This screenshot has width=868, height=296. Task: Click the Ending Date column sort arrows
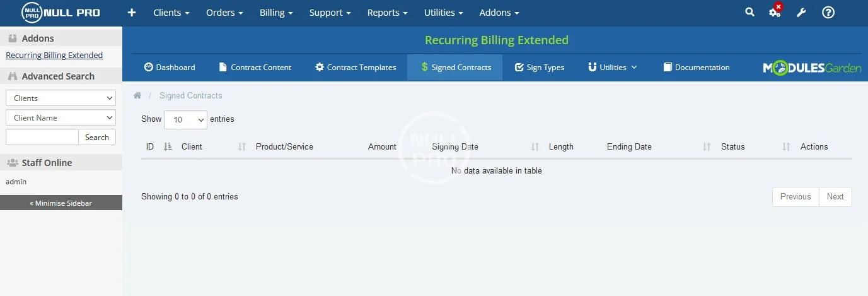click(707, 147)
